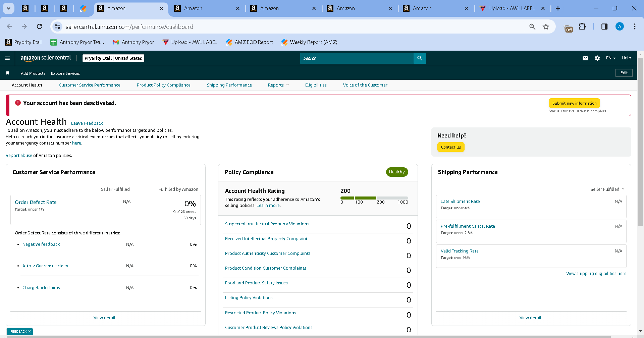Open the Late Shipment Rate link
644x338 pixels.
click(x=460, y=202)
